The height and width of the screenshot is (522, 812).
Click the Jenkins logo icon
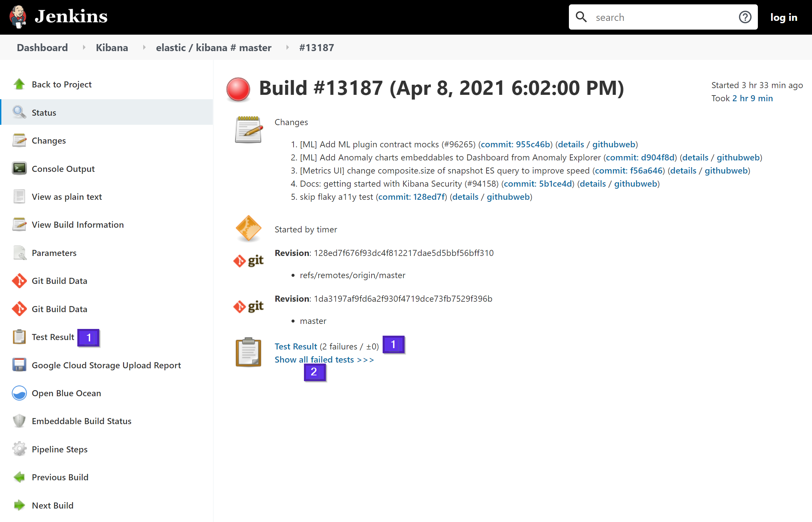(18, 16)
